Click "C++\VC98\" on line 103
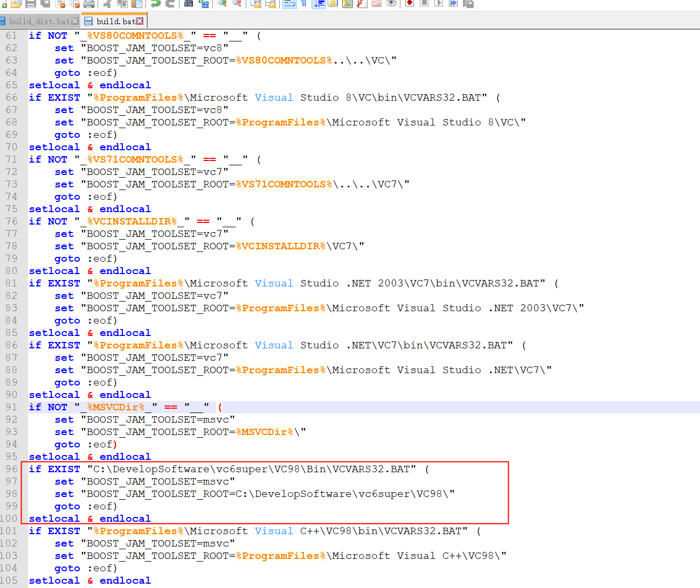The height and width of the screenshot is (588, 700). (x=472, y=556)
